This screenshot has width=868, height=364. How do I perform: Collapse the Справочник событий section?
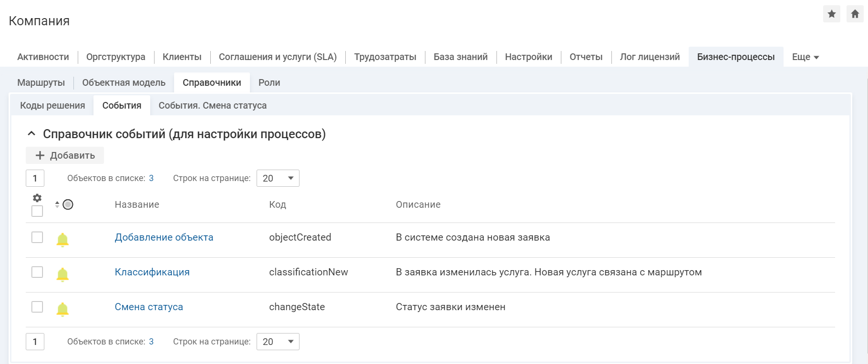tap(31, 134)
